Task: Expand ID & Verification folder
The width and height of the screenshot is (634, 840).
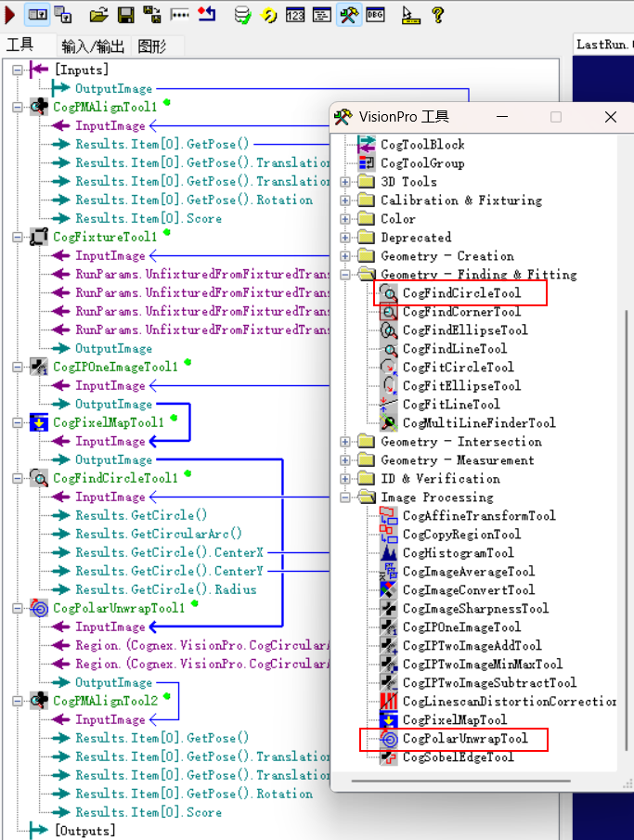Action: pos(345,478)
